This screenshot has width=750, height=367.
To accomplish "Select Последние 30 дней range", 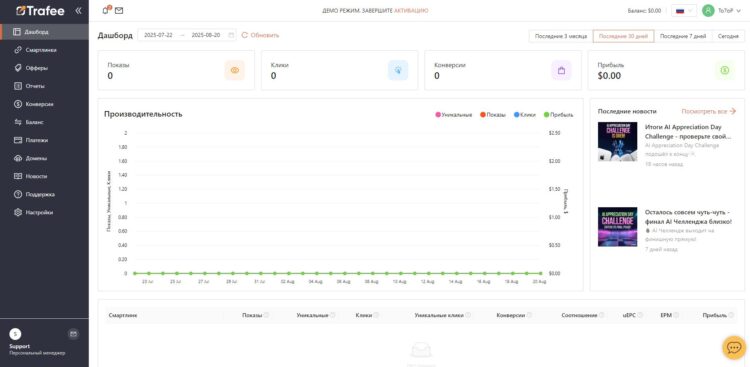I will [x=623, y=36].
